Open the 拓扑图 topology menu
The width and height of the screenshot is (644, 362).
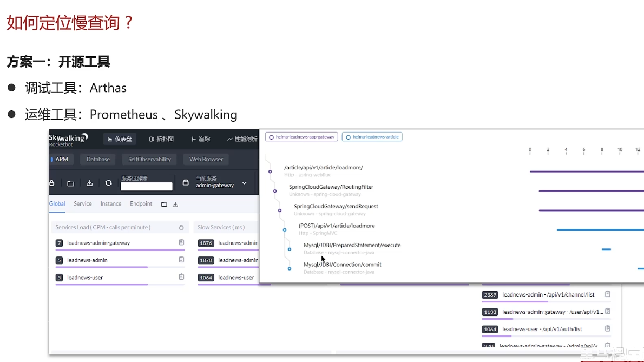coord(161,139)
